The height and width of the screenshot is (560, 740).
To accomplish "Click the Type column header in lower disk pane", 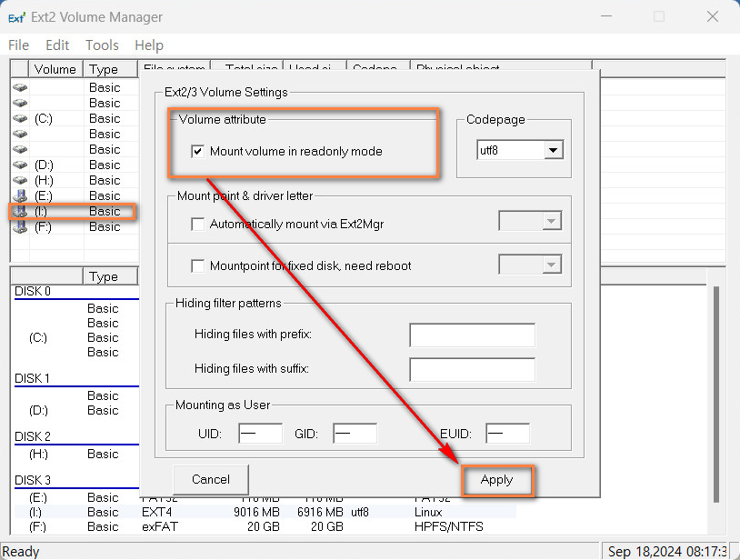I will point(110,276).
